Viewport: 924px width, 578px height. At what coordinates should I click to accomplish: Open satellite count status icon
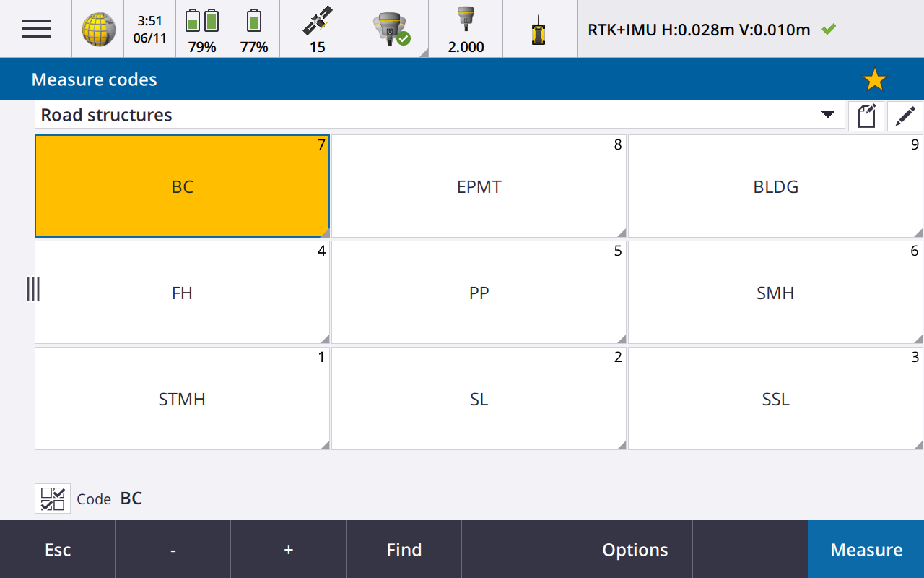(x=317, y=29)
